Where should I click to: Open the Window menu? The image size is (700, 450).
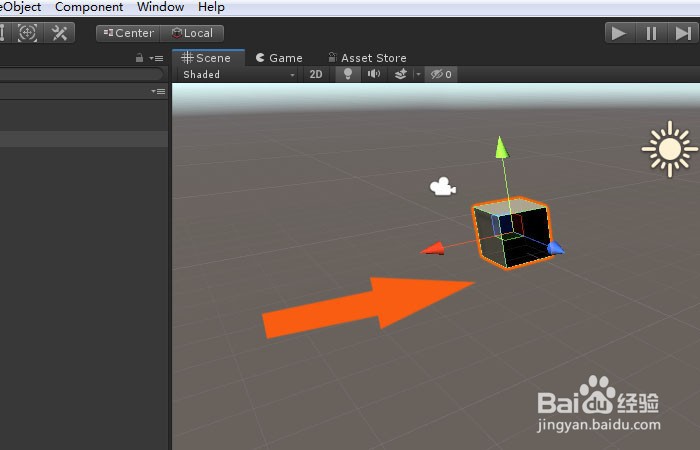pyautogui.click(x=160, y=7)
